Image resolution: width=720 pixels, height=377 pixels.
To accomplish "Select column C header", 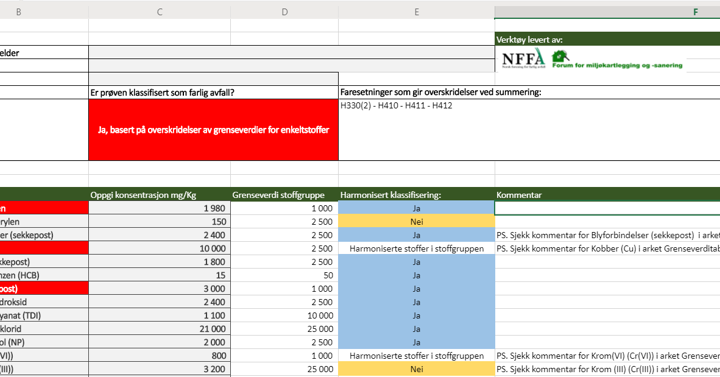I will click(x=159, y=12).
